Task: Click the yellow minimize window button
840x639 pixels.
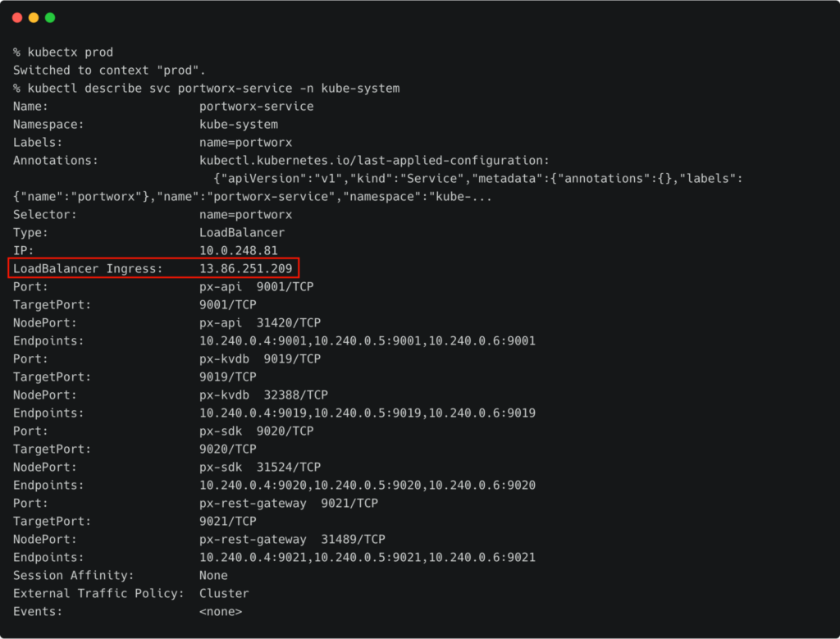Action: [x=34, y=17]
